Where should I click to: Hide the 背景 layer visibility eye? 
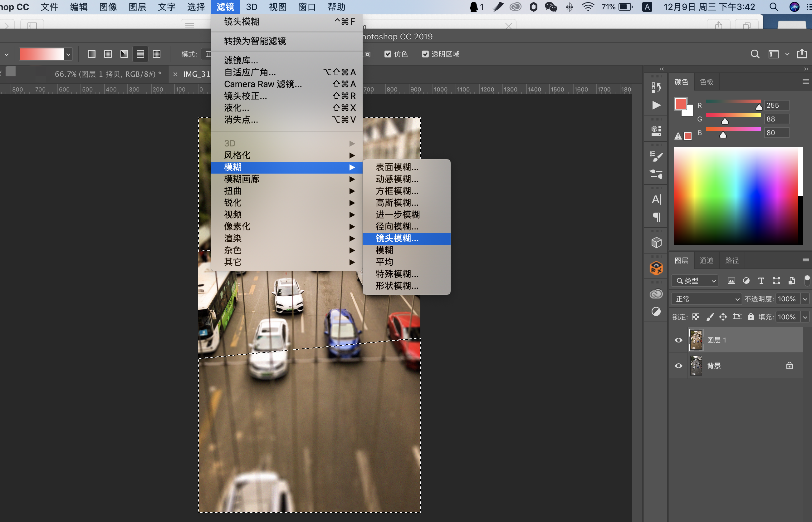pos(678,366)
